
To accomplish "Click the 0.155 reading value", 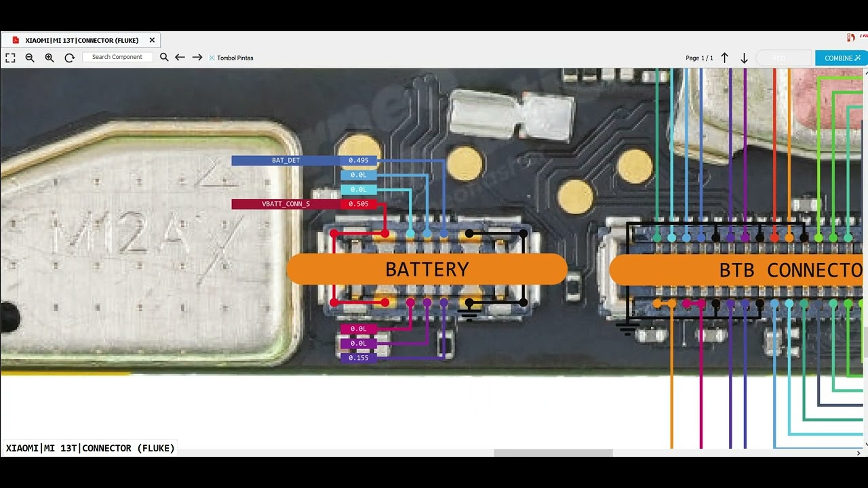I will (x=358, y=358).
